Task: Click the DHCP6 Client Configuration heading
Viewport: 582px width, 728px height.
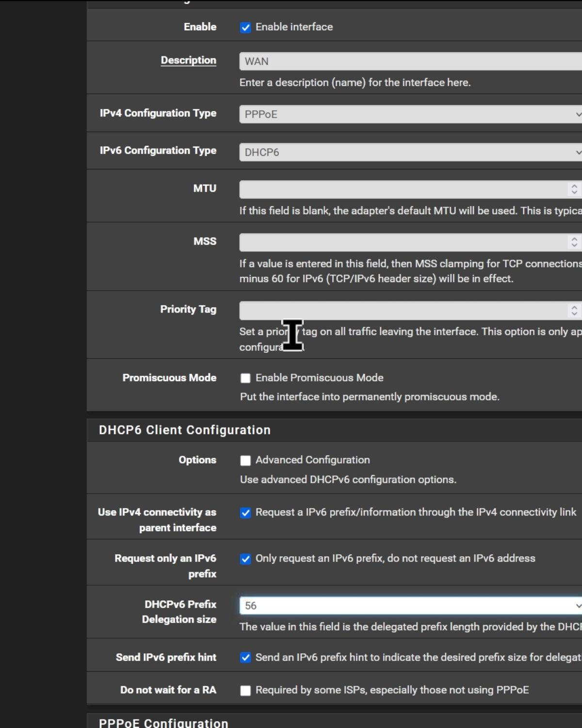Action: tap(185, 430)
